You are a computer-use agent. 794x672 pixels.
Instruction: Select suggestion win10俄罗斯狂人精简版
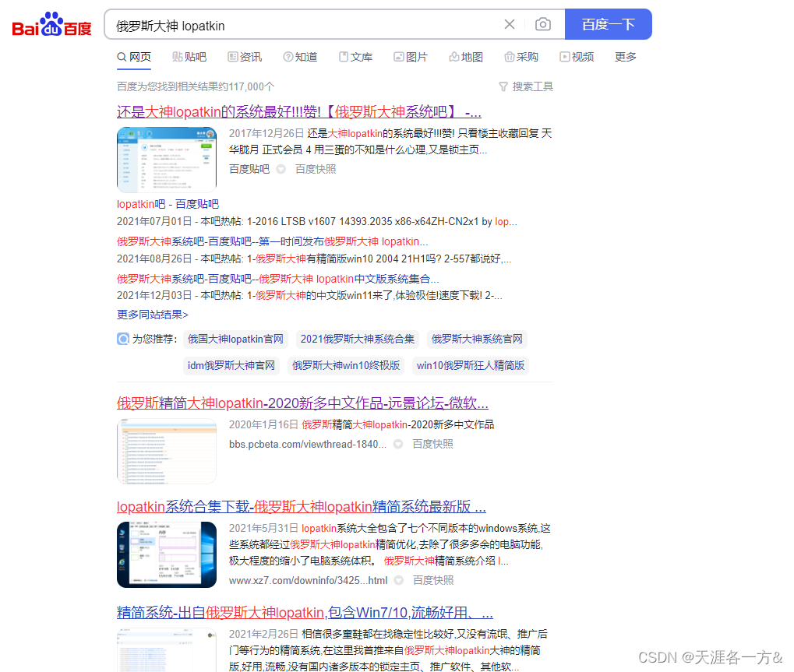pos(471,365)
